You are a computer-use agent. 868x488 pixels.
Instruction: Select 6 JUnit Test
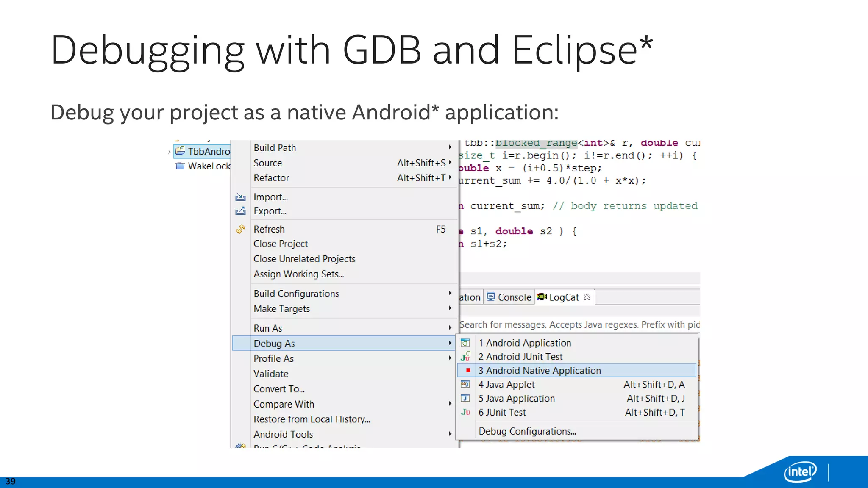click(577, 412)
